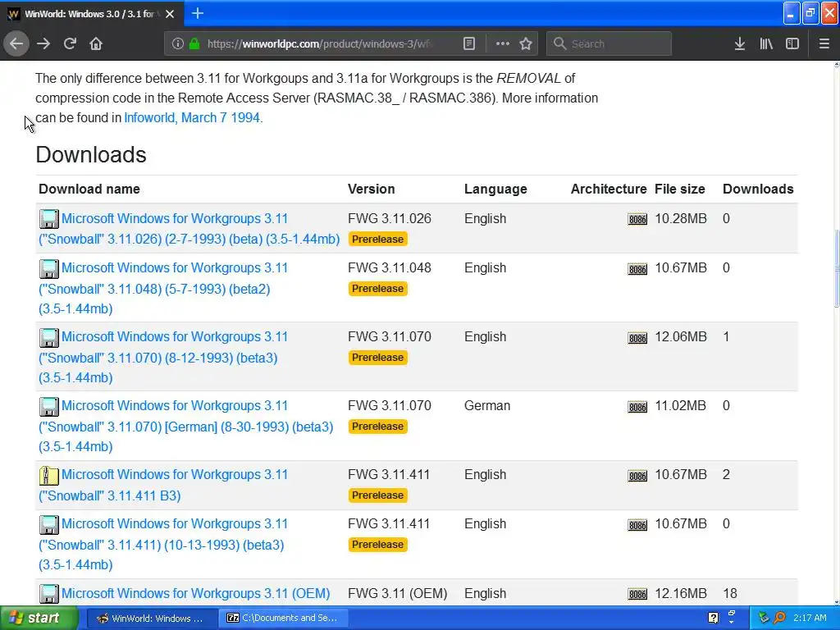Click the Architecture column header
Viewport: 840px width, 630px height.
pos(609,189)
